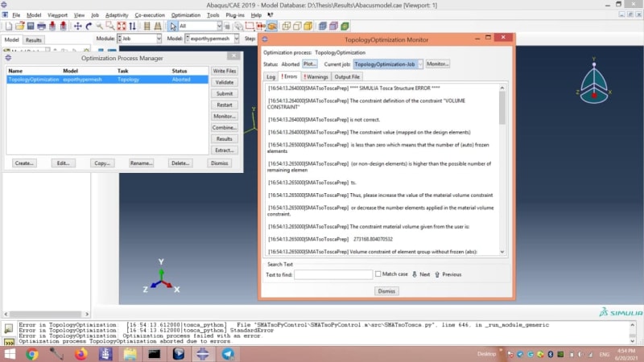Screen dimensions: 644x362
Task: Click the Submit button
Action: pyautogui.click(x=225, y=93)
